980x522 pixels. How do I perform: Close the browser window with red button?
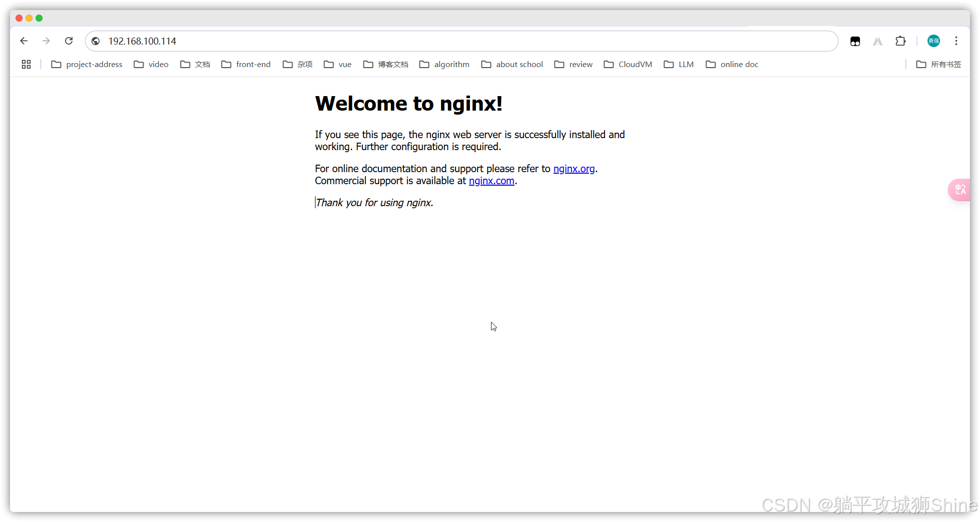pyautogui.click(x=19, y=18)
